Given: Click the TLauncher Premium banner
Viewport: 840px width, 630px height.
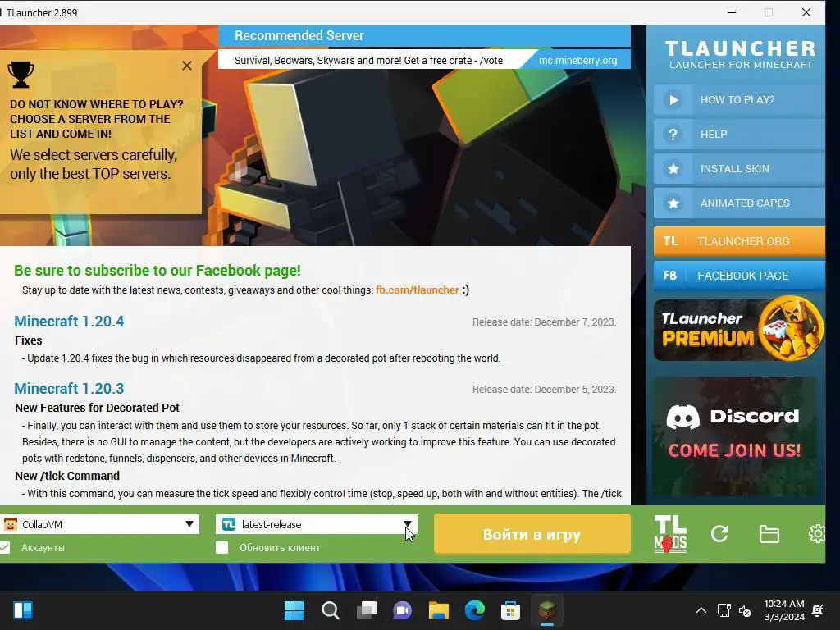Looking at the screenshot, I should click(739, 328).
